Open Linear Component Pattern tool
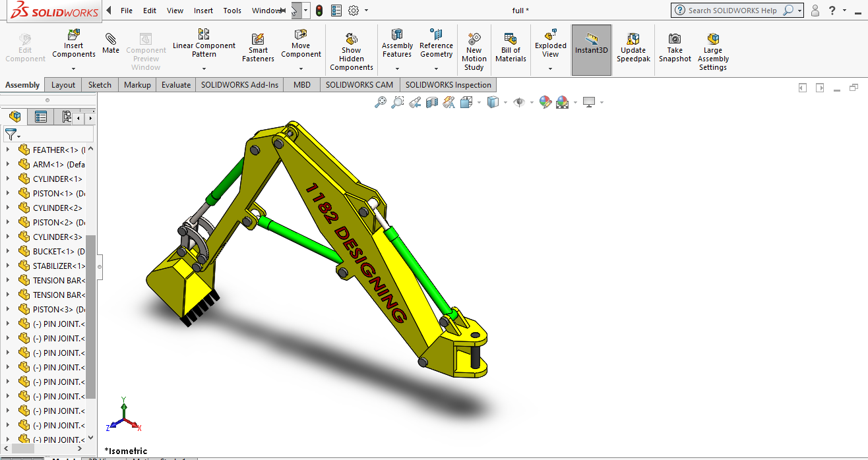The height and width of the screenshot is (460, 868). pyautogui.click(x=204, y=43)
